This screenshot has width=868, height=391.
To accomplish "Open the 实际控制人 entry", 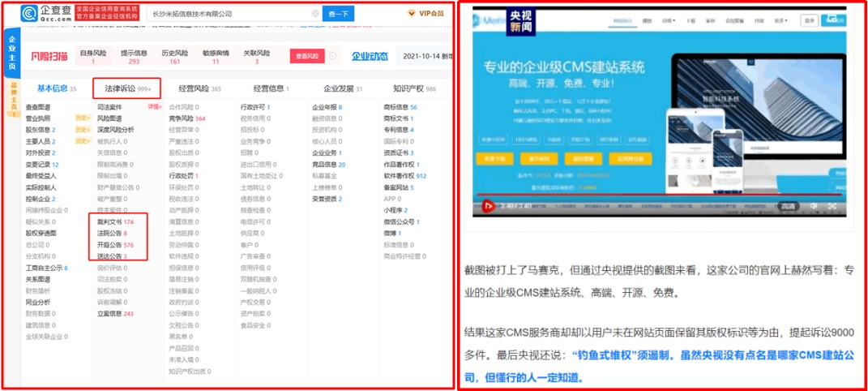I will 41,187.
